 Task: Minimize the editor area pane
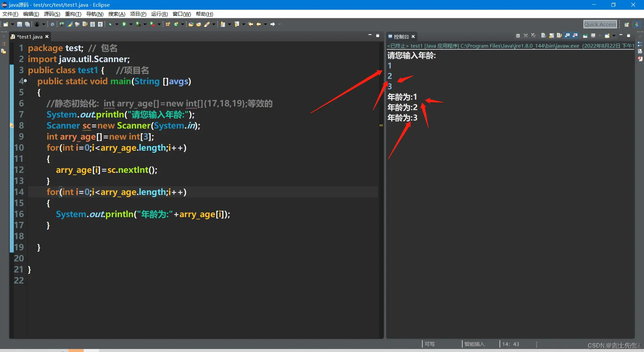click(370, 35)
